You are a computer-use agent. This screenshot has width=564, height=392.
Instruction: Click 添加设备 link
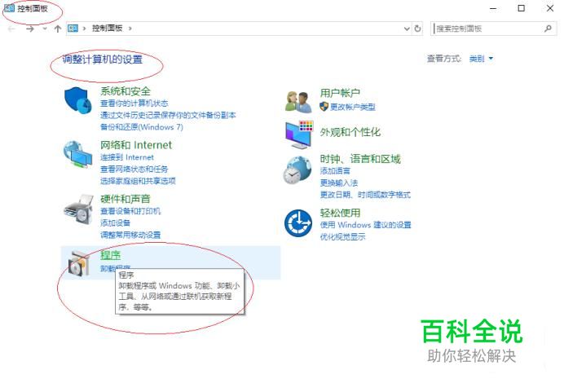(x=115, y=223)
